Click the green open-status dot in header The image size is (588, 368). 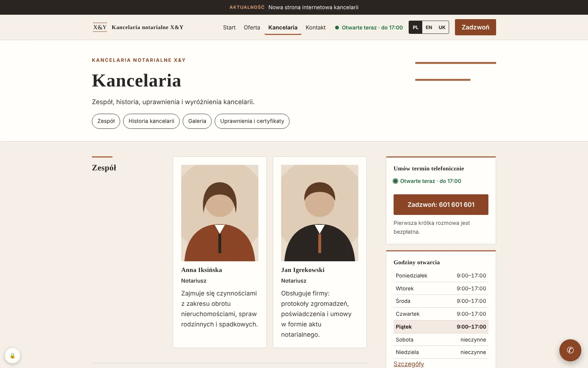click(x=337, y=28)
